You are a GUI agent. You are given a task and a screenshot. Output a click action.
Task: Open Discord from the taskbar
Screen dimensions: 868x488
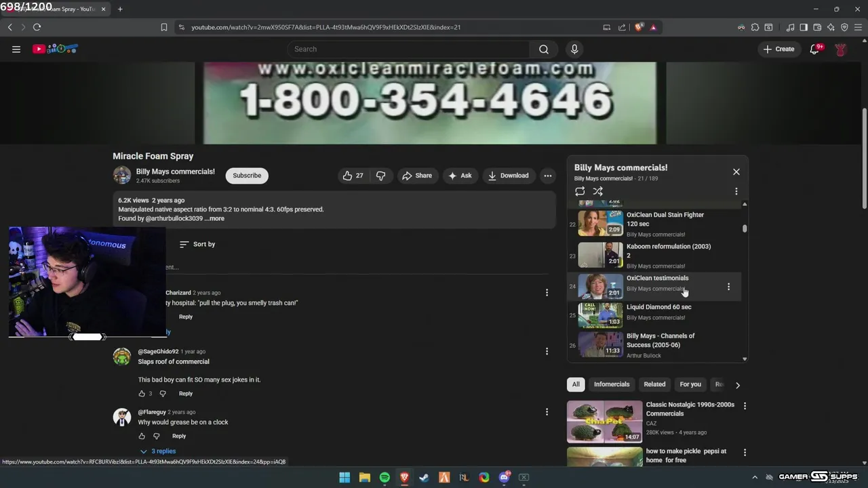click(504, 477)
